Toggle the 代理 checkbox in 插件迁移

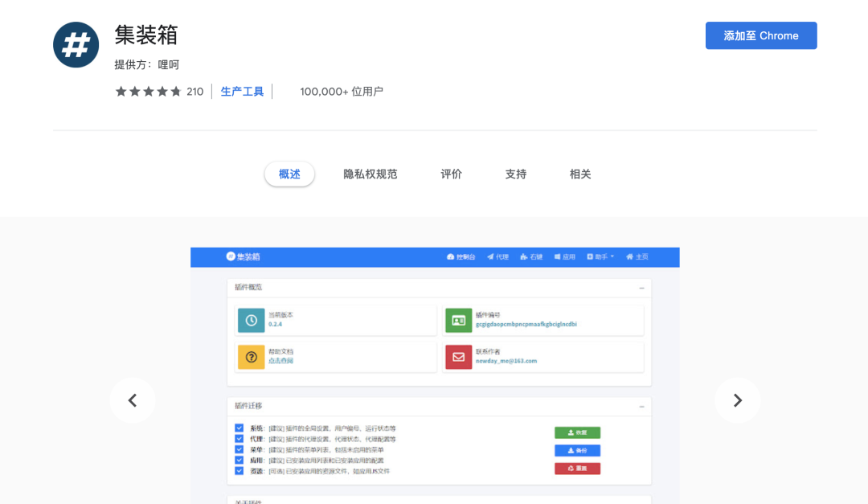(240, 439)
